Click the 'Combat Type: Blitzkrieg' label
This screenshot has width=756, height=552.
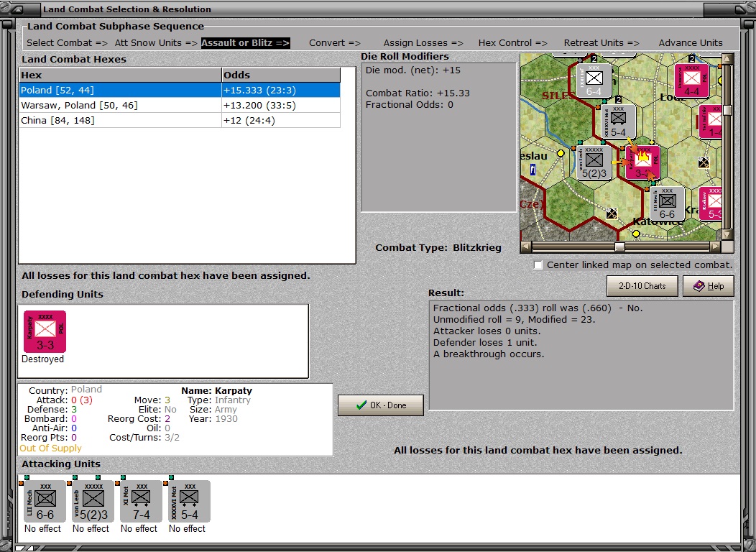[438, 248]
